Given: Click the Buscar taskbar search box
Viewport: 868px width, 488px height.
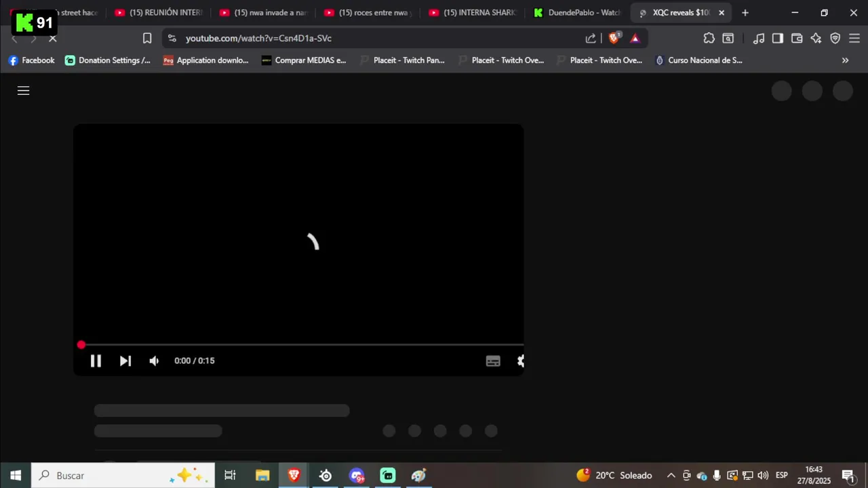Looking at the screenshot, I should tap(123, 476).
